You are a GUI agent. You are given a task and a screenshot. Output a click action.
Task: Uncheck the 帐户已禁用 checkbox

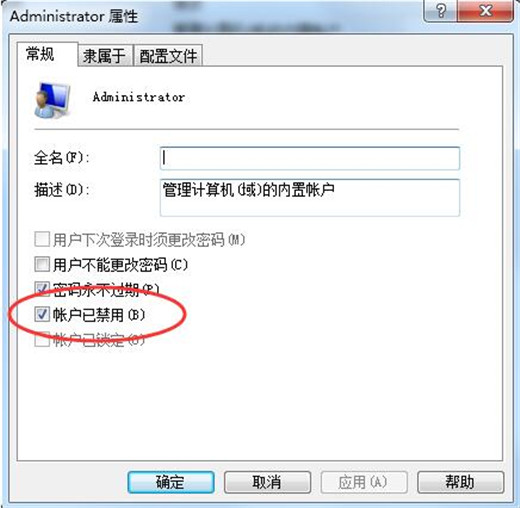[x=42, y=314]
